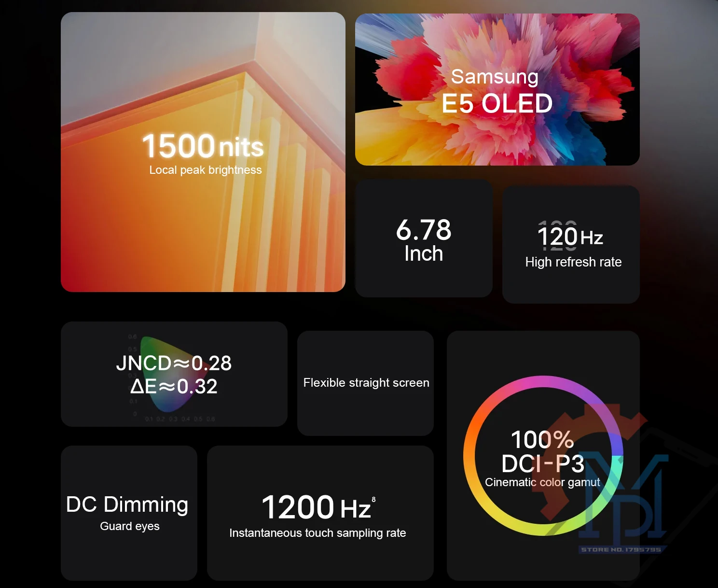Select the "High refresh rate" caption
The height and width of the screenshot is (588, 718).
573,262
